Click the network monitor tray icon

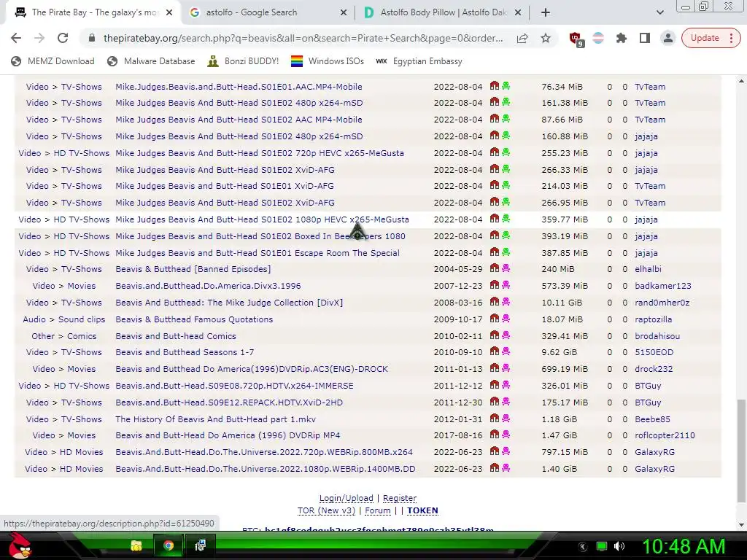pos(602,546)
